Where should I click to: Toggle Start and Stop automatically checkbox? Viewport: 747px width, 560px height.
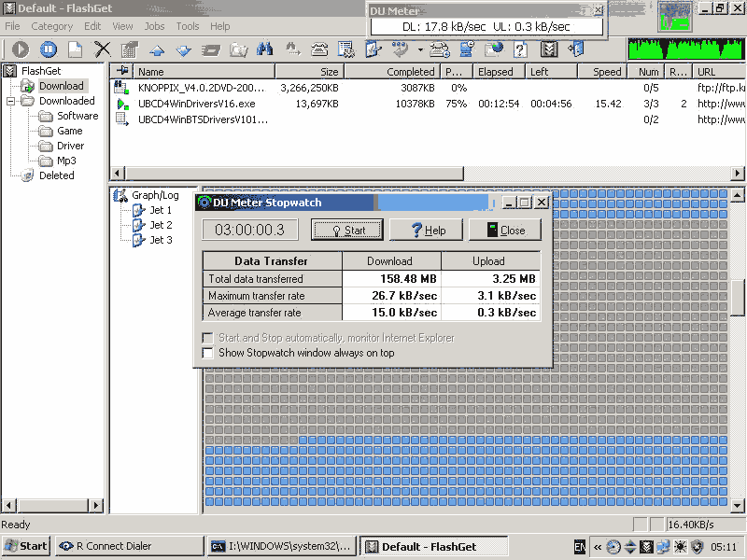pos(207,338)
